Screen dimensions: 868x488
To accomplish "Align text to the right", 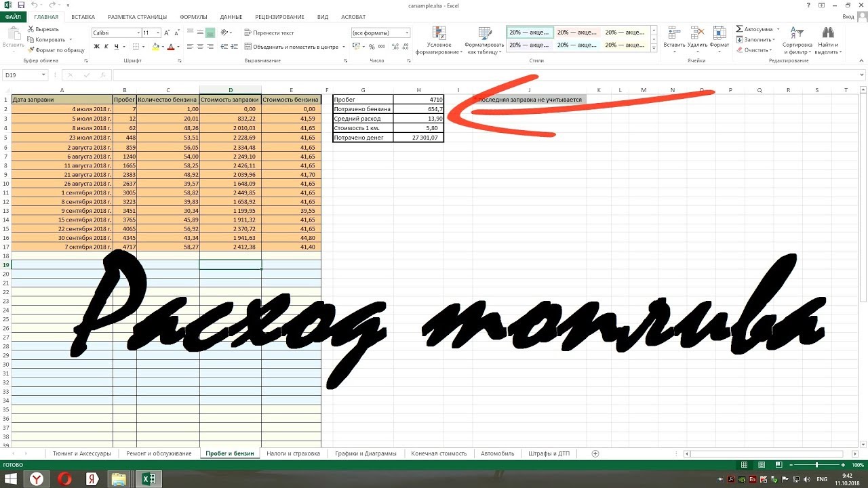I will click(210, 47).
